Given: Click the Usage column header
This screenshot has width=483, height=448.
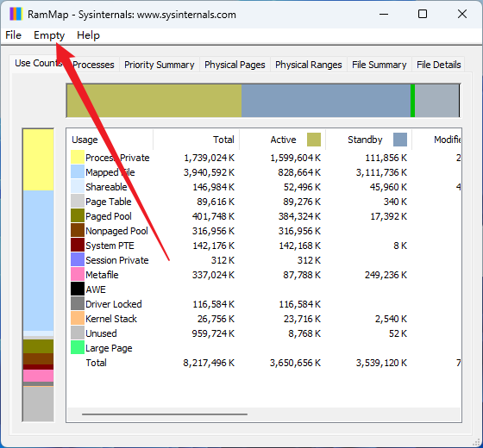Looking at the screenshot, I should point(110,140).
